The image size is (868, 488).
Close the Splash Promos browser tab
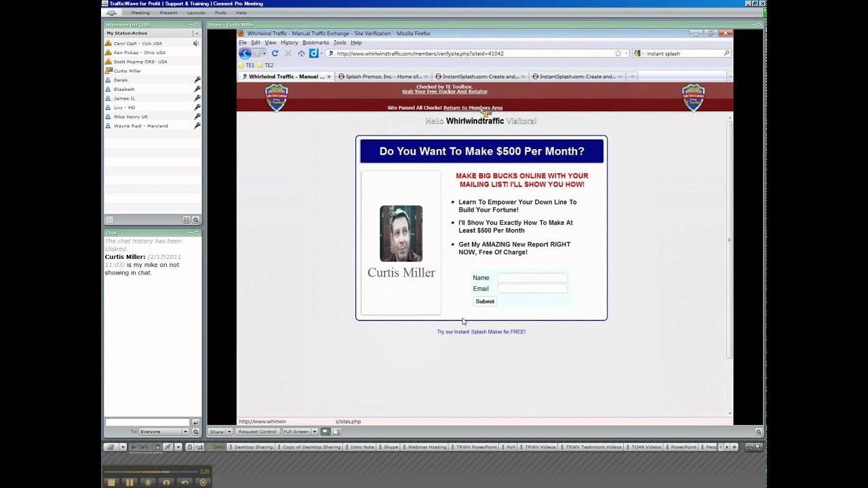(x=427, y=77)
